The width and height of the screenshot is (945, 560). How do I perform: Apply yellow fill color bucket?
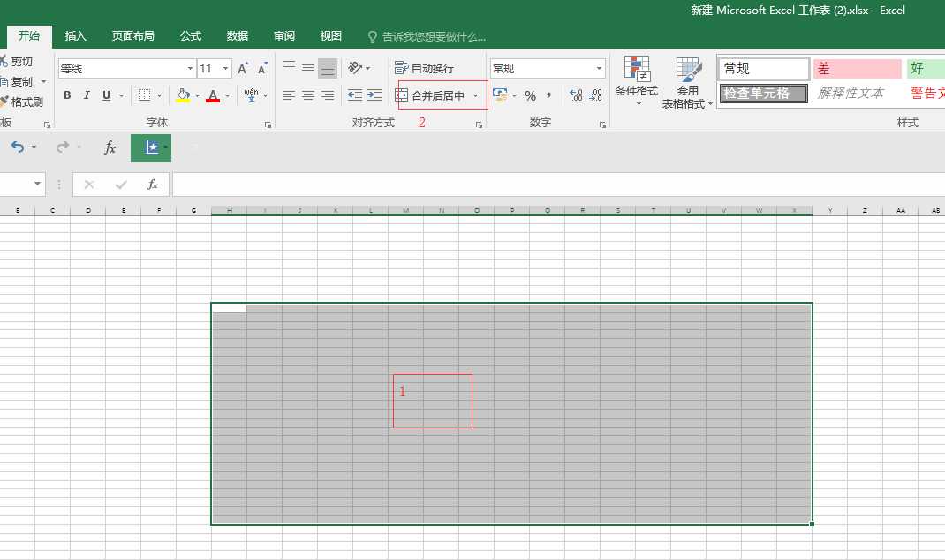(x=183, y=95)
